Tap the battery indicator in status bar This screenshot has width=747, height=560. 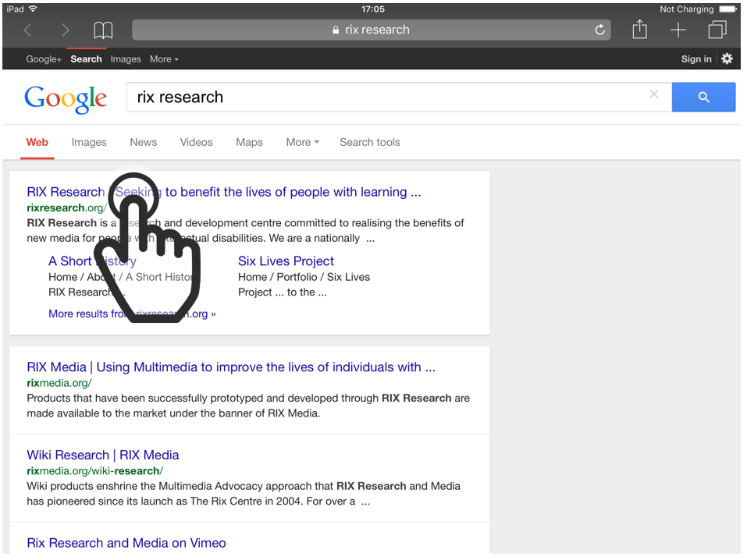[x=727, y=9]
